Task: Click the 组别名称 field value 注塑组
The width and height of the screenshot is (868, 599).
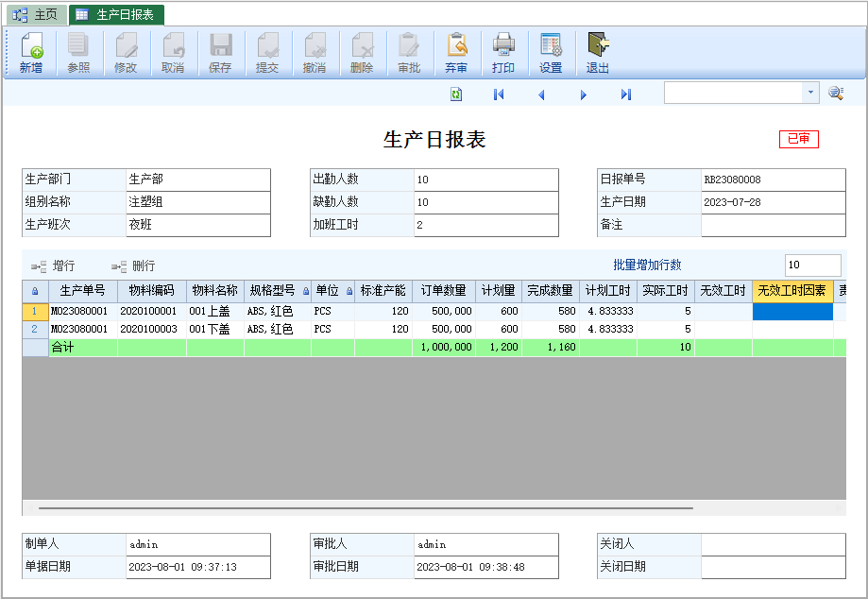Action: (198, 202)
